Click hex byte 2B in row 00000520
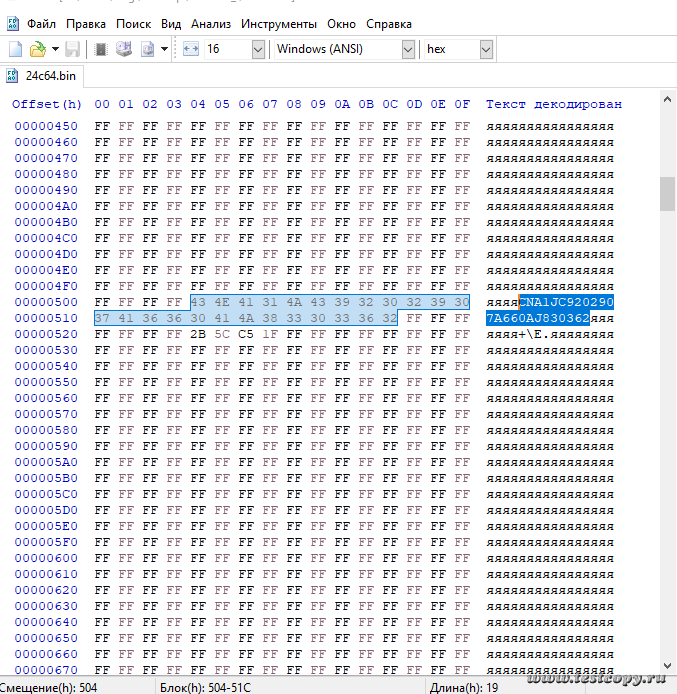The height and width of the screenshot is (694, 677). pos(198,334)
